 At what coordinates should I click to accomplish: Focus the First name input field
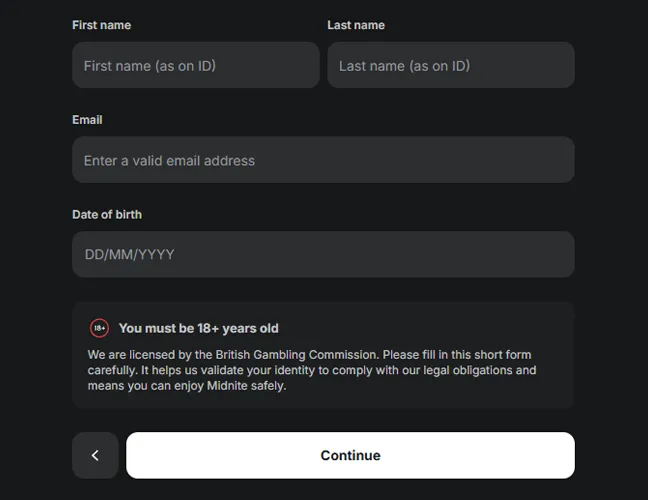tap(196, 66)
